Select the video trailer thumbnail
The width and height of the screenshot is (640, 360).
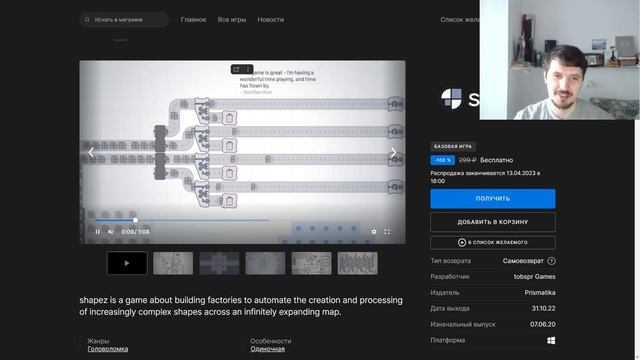tap(127, 263)
